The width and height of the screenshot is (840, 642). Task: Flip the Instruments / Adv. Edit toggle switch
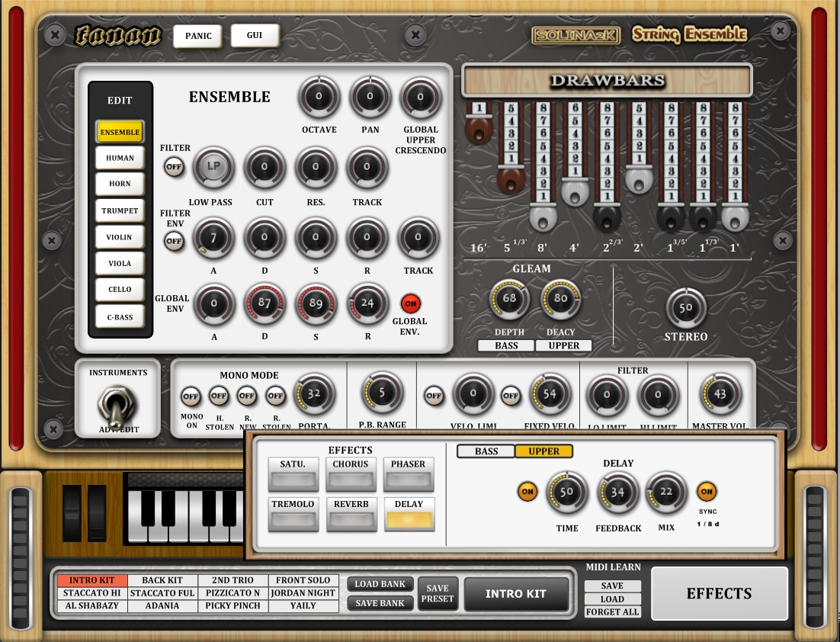117,407
